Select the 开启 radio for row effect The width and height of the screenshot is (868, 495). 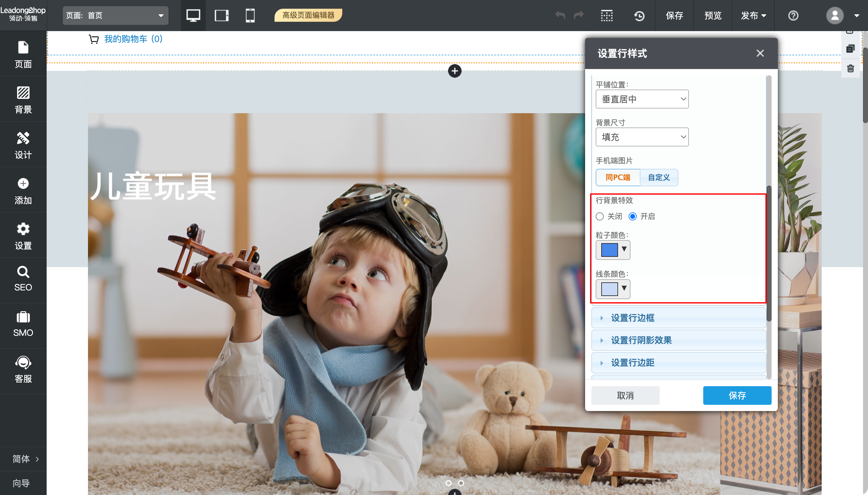point(632,216)
